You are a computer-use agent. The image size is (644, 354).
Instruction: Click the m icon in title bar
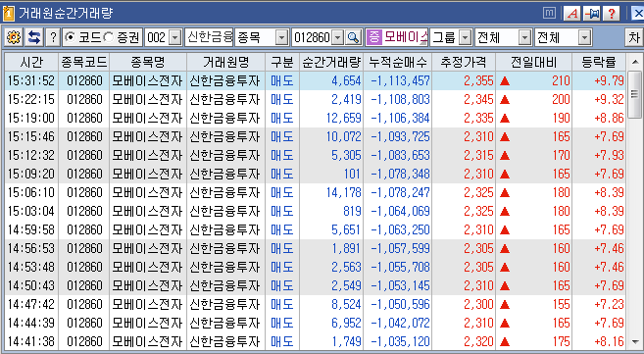pos(549,13)
